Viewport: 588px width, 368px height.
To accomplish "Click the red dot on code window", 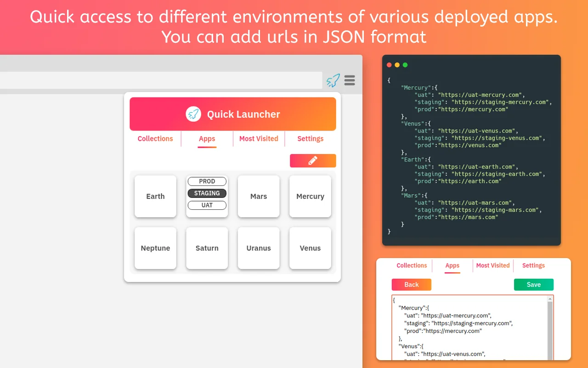I will tap(390, 65).
